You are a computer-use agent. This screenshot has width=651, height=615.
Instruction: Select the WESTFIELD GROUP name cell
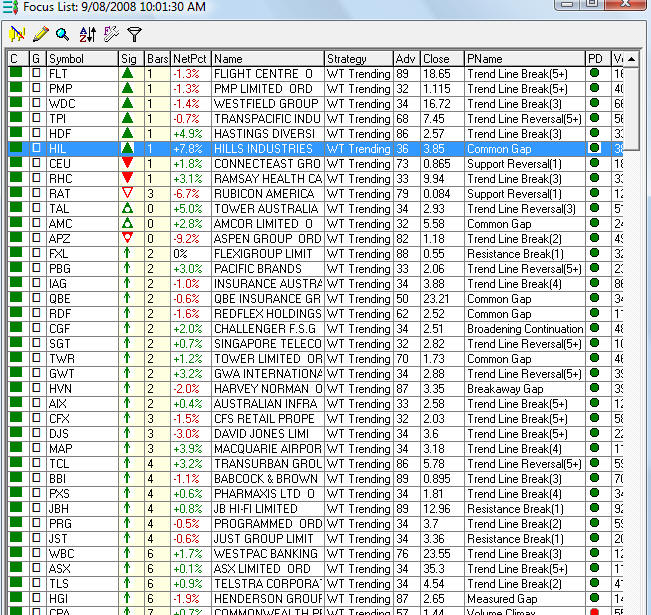click(267, 104)
